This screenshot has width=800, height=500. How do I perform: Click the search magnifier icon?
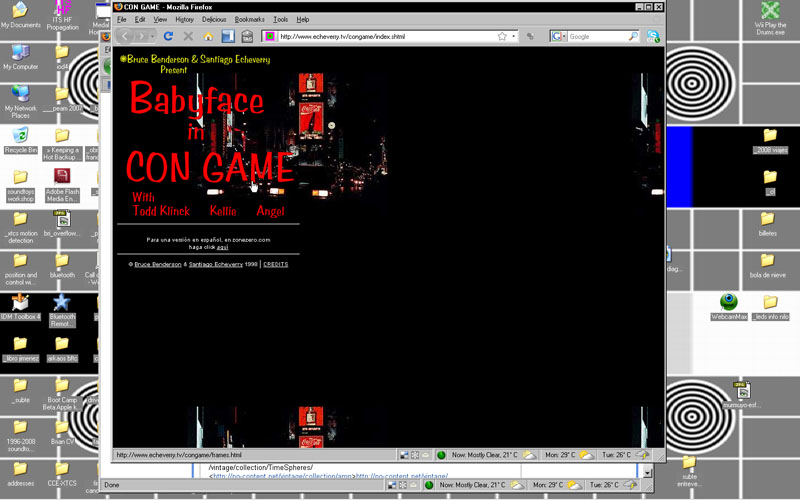(x=633, y=36)
